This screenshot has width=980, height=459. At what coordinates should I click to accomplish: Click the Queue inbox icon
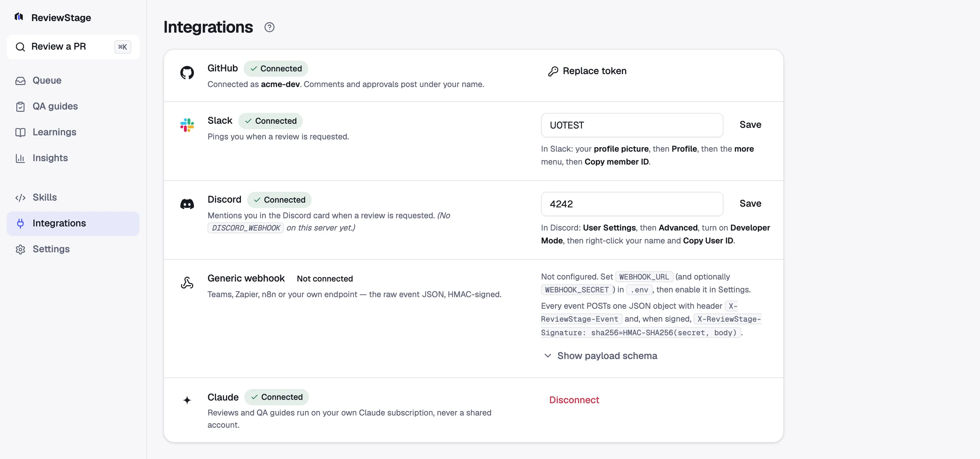tap(20, 81)
